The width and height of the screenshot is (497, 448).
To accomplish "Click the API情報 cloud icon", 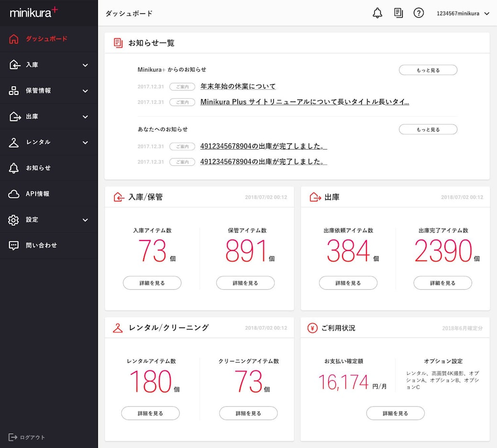I will point(14,194).
